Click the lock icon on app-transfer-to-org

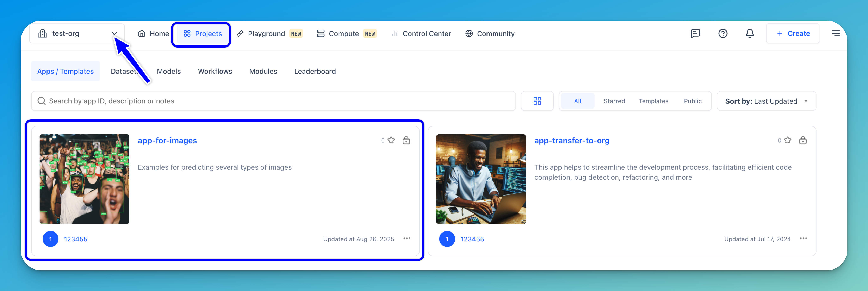pyautogui.click(x=803, y=140)
